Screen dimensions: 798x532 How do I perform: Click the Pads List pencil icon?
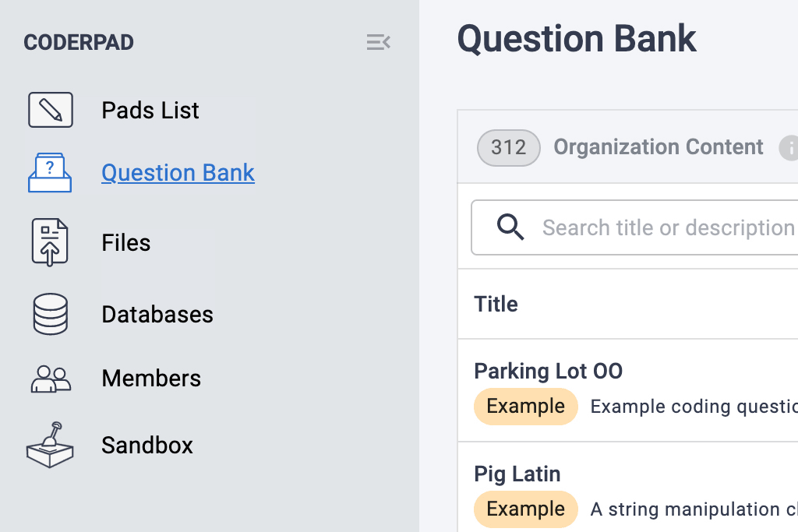(x=51, y=110)
